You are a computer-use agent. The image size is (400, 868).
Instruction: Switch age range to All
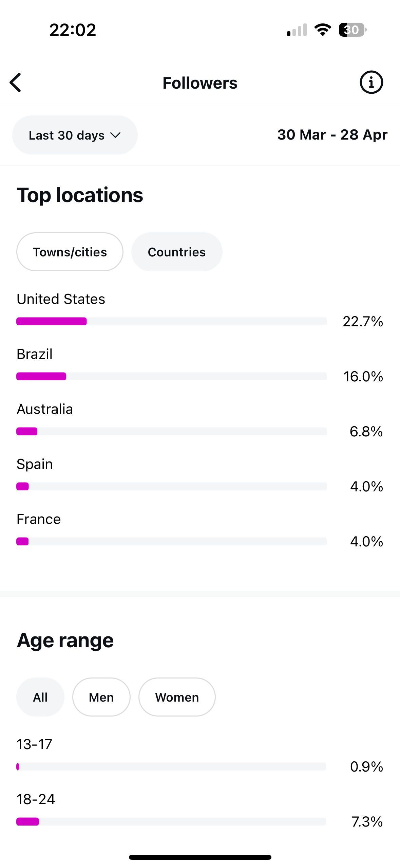[40, 697]
